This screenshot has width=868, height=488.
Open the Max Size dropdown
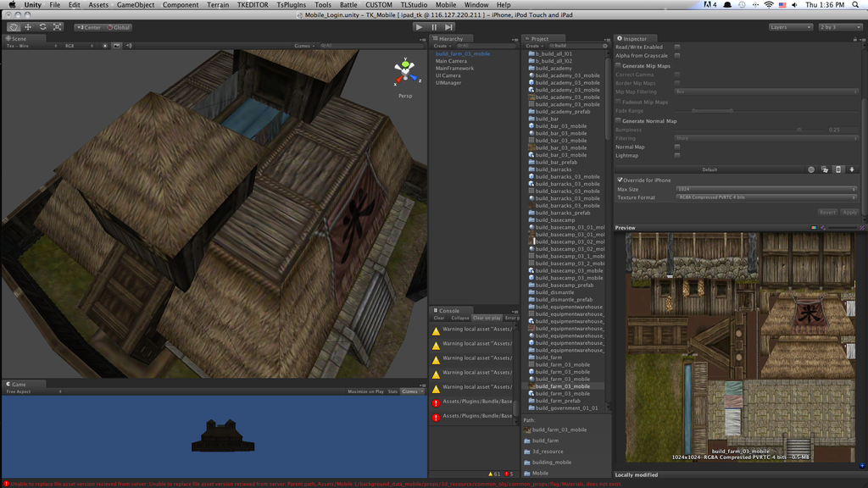(766, 189)
